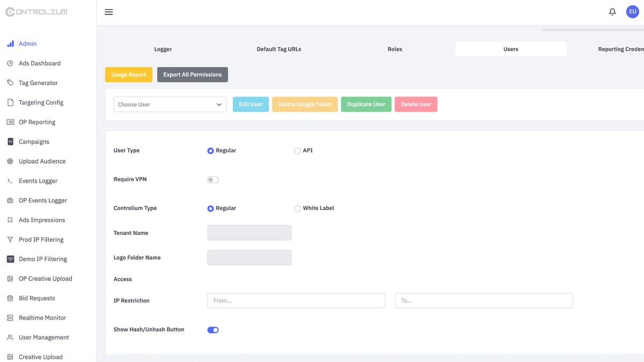Image resolution: width=644 pixels, height=362 pixels.
Task: Click the Realtime Monitor server icon
Action: (x=10, y=317)
